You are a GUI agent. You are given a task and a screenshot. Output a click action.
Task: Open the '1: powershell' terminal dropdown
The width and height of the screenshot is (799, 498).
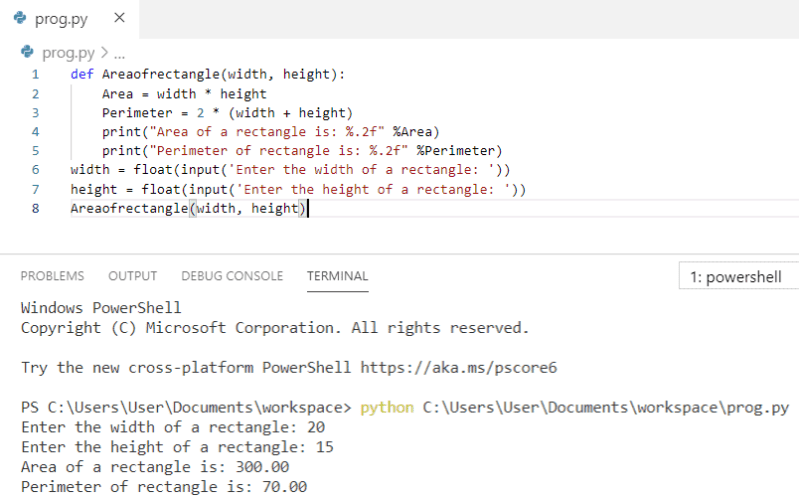tap(738, 276)
